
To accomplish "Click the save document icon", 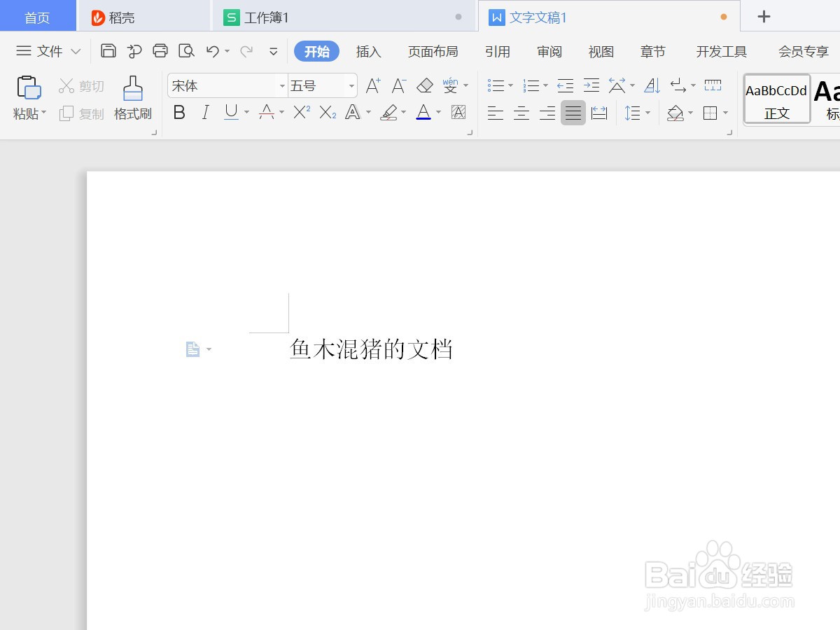I will click(x=108, y=51).
